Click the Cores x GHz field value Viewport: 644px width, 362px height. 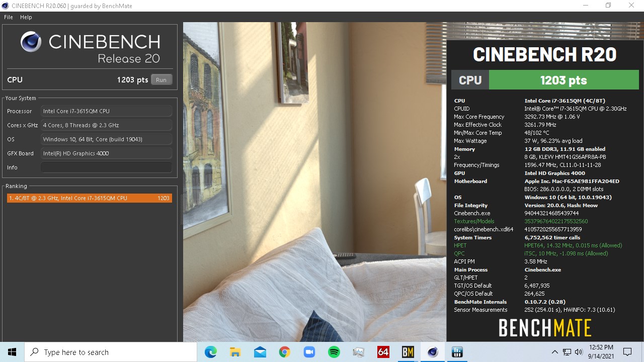tap(106, 125)
